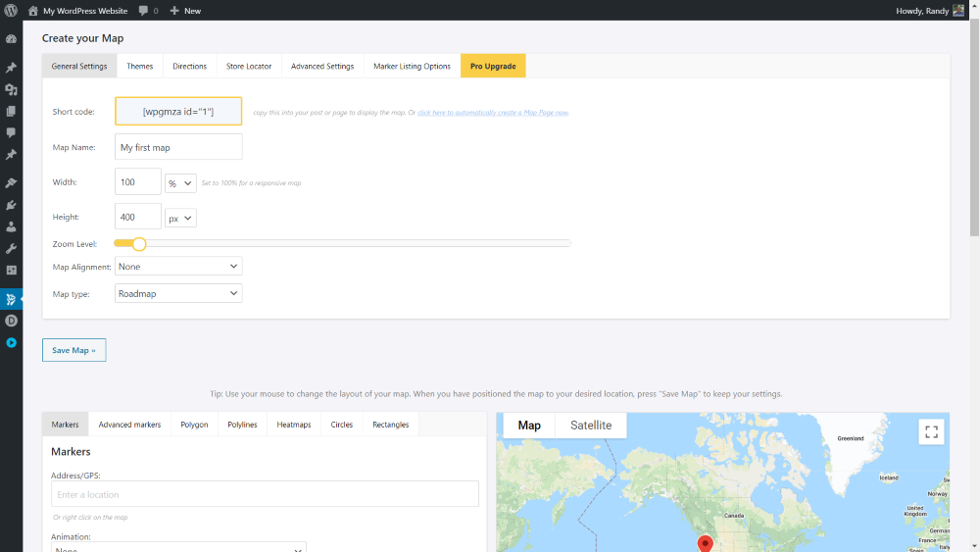The height and width of the screenshot is (552, 980).
Task: Click automatically create a Map Page link
Action: click(493, 113)
